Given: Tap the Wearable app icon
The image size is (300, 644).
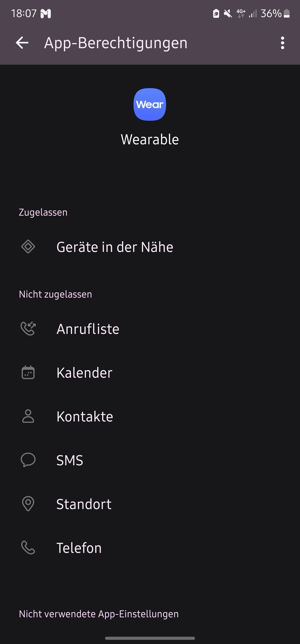Looking at the screenshot, I should point(150,104).
